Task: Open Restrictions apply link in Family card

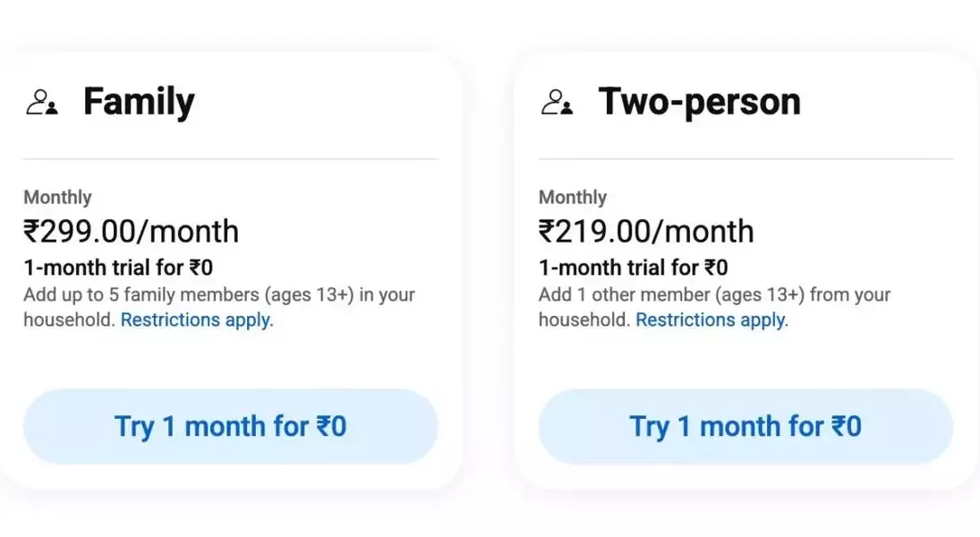Action: (x=197, y=320)
